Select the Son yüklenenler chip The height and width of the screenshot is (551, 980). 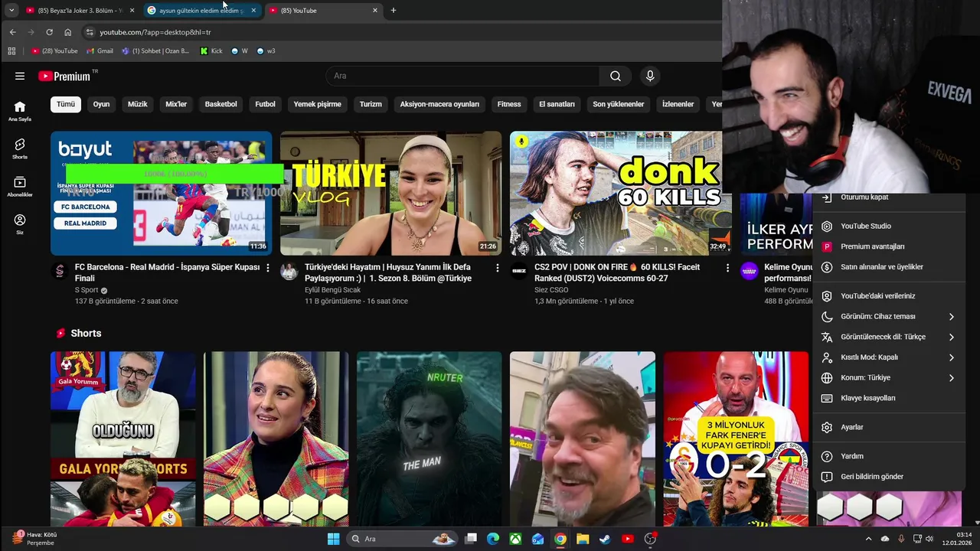618,104
